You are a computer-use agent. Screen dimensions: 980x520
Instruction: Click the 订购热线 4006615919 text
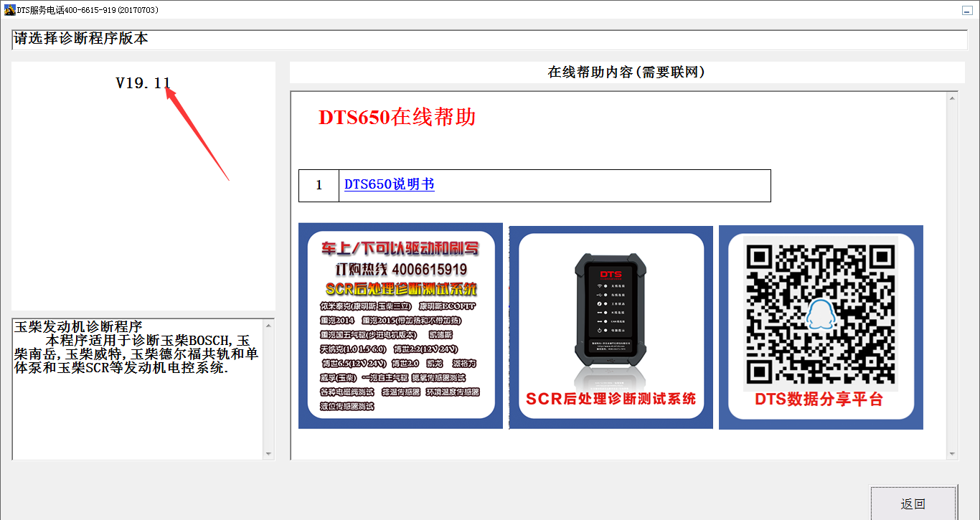coord(401,270)
